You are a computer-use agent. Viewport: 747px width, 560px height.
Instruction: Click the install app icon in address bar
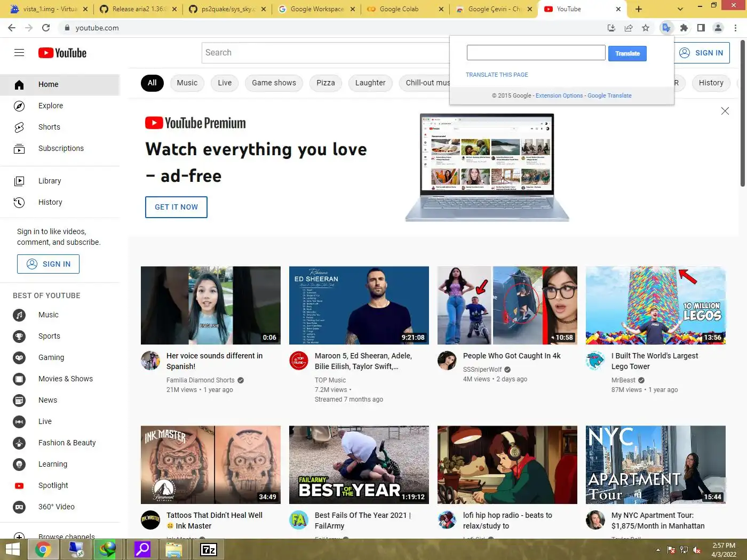pos(611,28)
